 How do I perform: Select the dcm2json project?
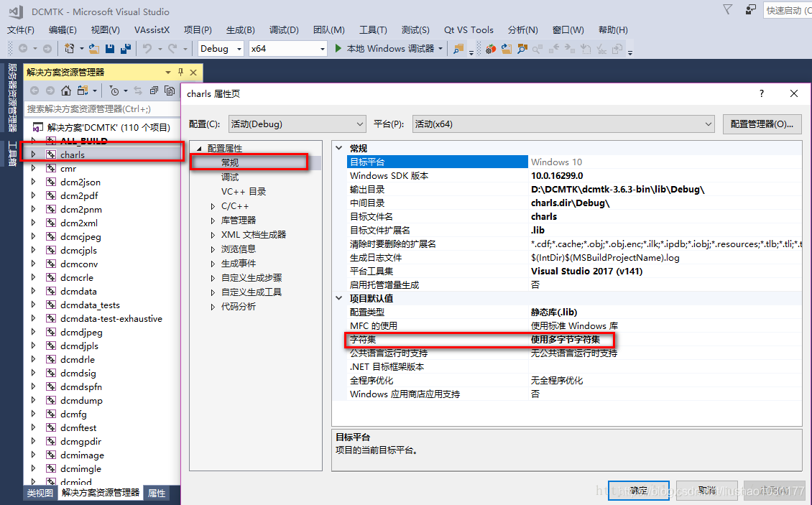[x=80, y=182]
